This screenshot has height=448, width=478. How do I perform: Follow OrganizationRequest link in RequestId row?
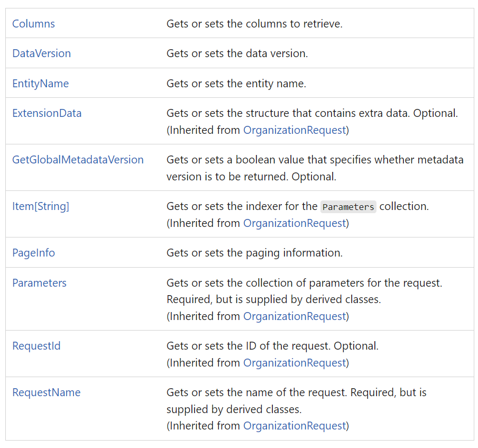[295, 363]
